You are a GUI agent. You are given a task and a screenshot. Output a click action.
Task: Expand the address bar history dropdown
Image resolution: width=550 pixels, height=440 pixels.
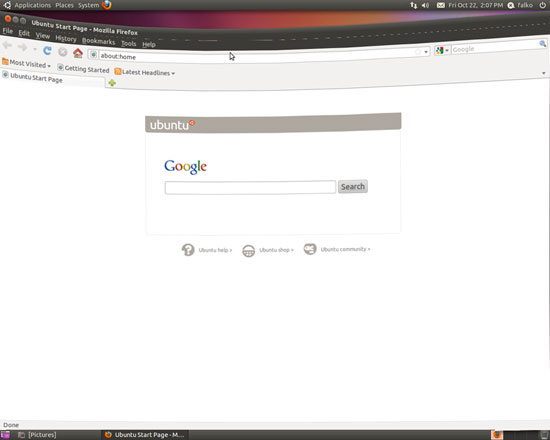(426, 52)
